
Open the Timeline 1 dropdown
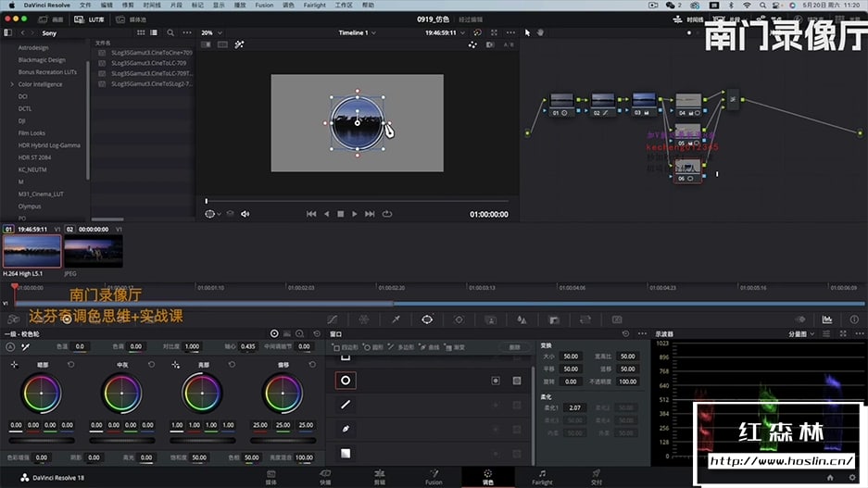357,32
